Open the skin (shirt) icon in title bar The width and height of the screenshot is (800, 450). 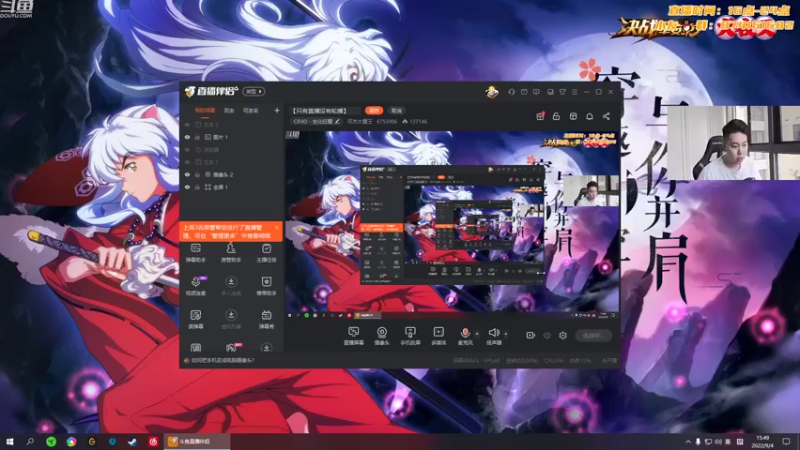point(562,92)
